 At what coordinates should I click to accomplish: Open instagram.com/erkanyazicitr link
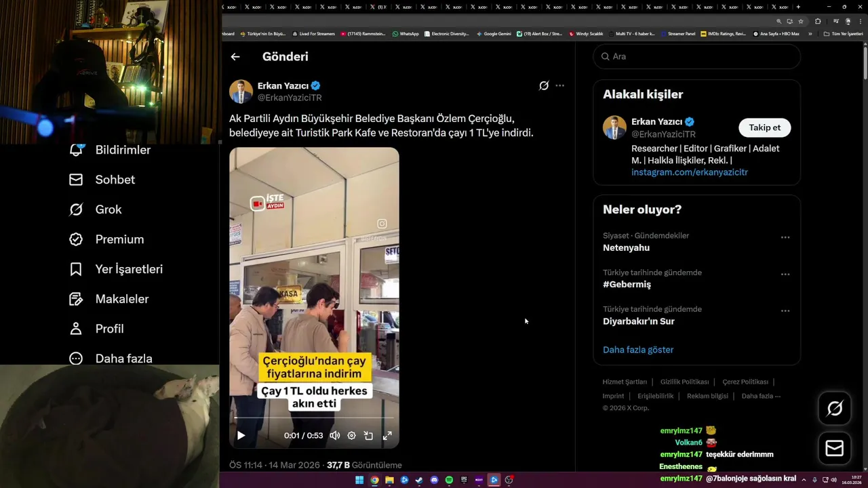pos(690,172)
